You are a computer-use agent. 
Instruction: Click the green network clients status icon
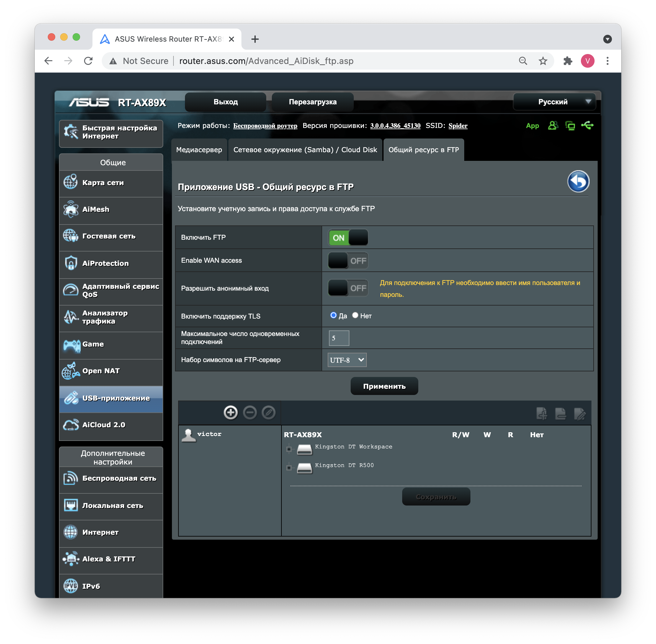click(x=570, y=125)
